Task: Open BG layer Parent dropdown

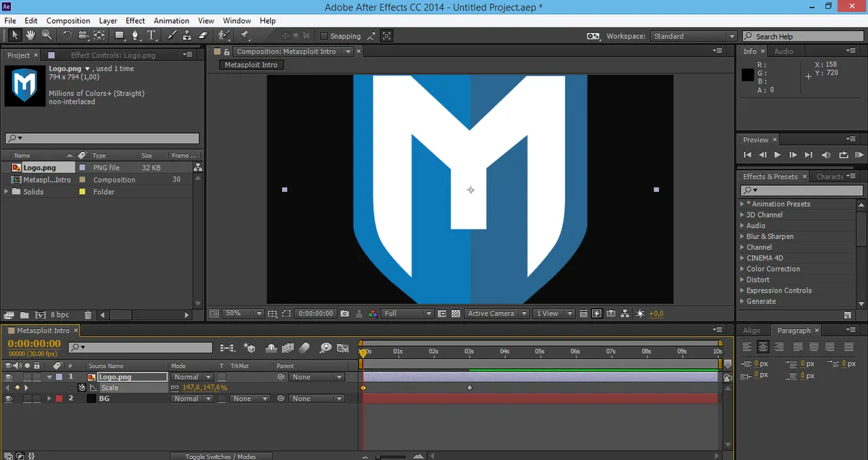Action: point(317,399)
